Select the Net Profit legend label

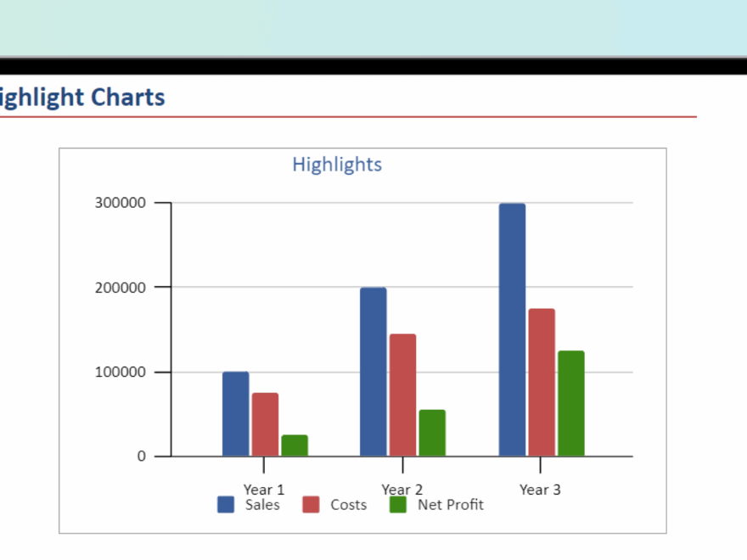[x=451, y=505]
